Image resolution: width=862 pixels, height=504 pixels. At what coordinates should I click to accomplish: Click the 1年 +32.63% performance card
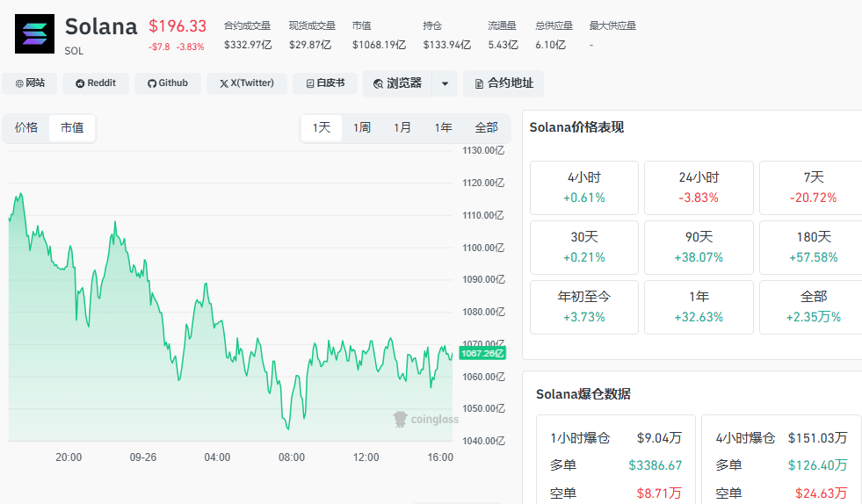(699, 307)
